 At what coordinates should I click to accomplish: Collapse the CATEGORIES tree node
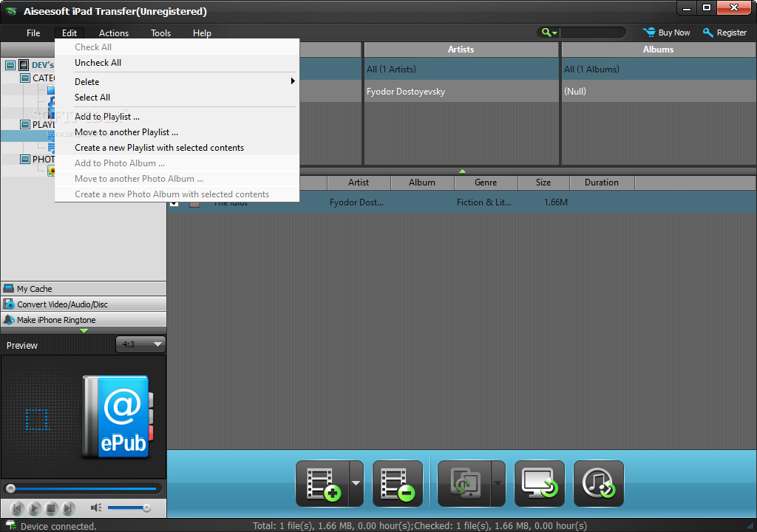tap(25, 78)
